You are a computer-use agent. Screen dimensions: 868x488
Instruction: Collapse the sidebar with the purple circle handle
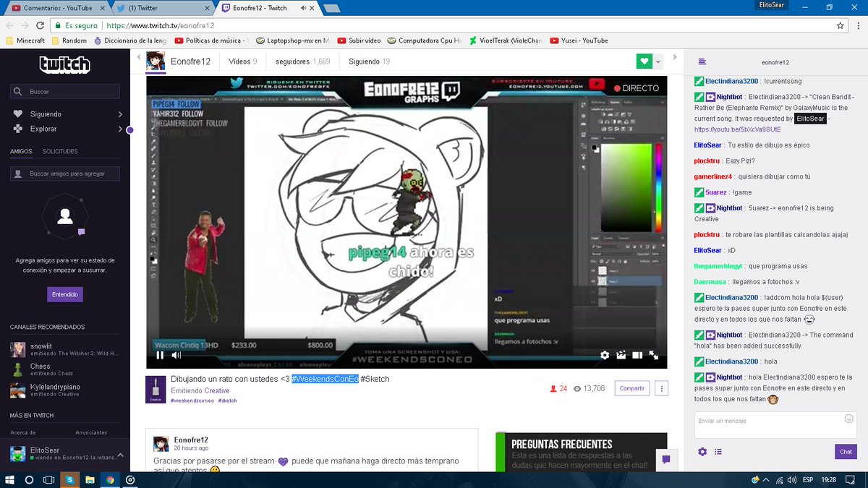(130, 130)
